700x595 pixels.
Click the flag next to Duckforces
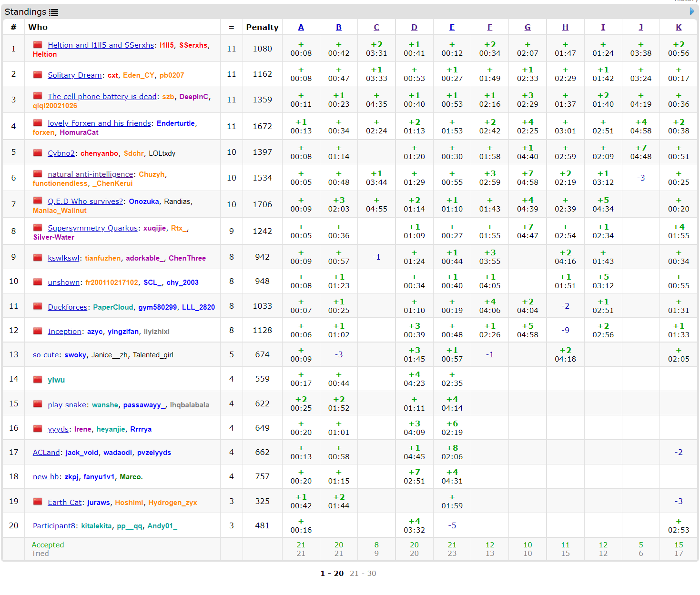[38, 306]
